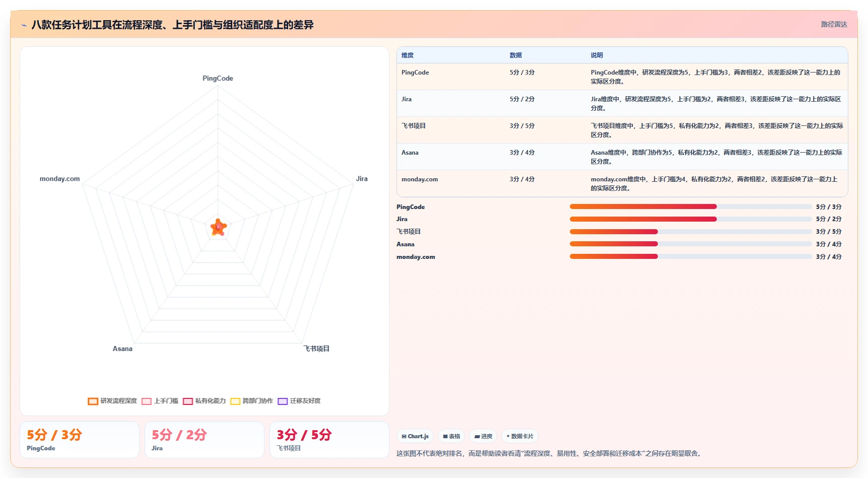
Task: Click the Jira radar axis label
Action: pyautogui.click(x=362, y=179)
